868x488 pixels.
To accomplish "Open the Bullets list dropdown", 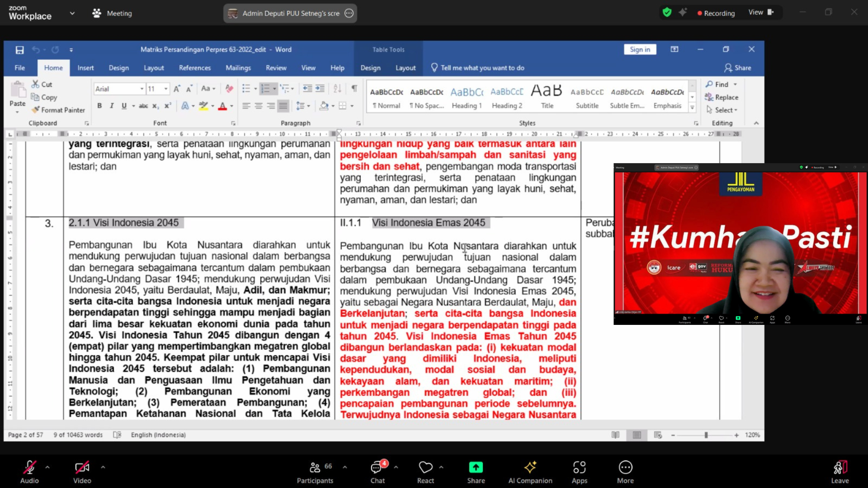I will click(x=255, y=89).
